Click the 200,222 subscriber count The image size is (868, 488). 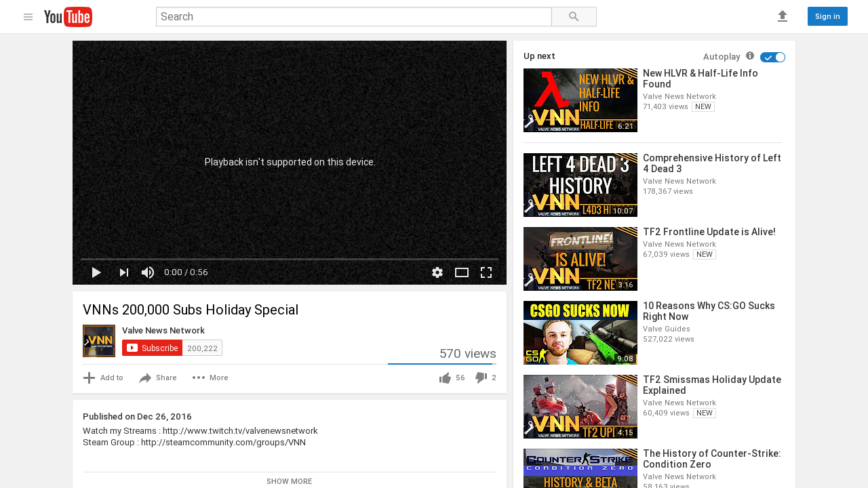point(202,348)
